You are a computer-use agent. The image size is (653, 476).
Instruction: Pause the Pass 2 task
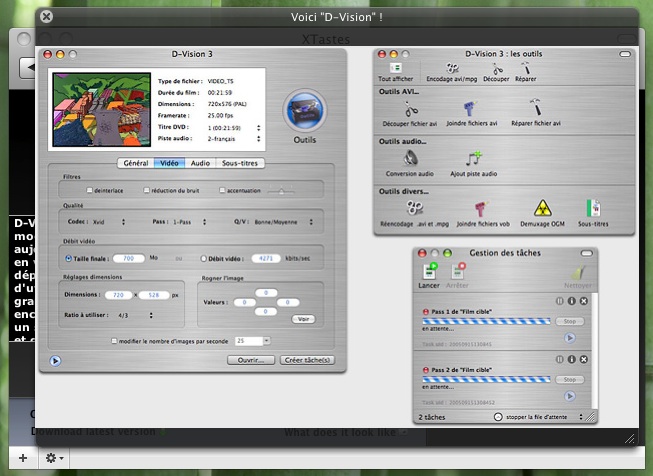pyautogui.click(x=559, y=359)
